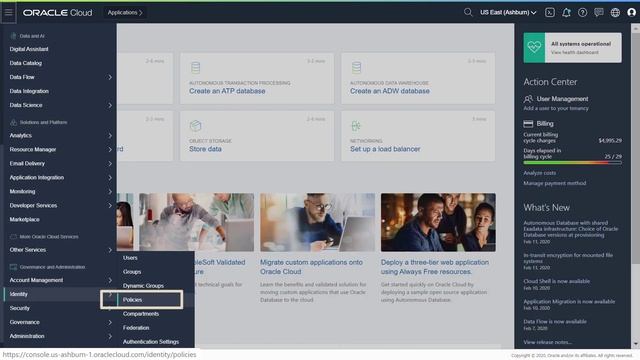
Task: Open the notifications bell
Action: pos(566,13)
